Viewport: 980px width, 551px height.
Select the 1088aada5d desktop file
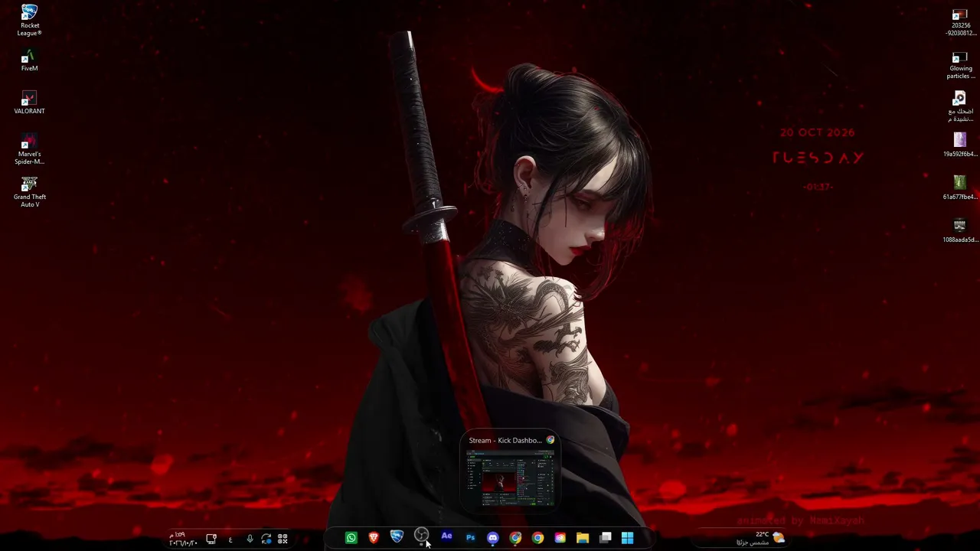(x=960, y=231)
